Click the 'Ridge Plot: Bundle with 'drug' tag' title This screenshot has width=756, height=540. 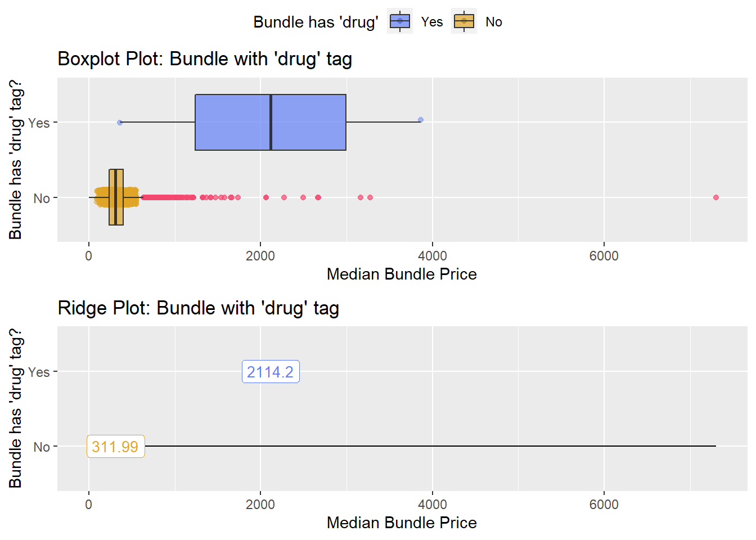pyautogui.click(x=199, y=308)
